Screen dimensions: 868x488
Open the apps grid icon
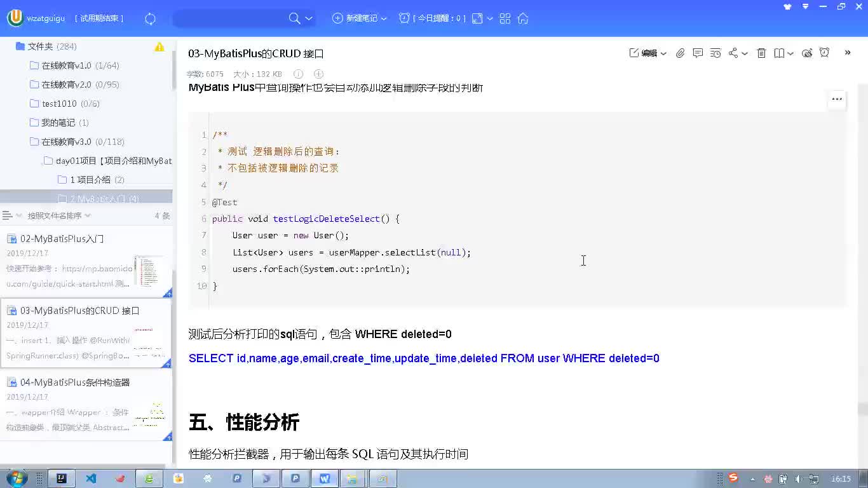tap(505, 18)
